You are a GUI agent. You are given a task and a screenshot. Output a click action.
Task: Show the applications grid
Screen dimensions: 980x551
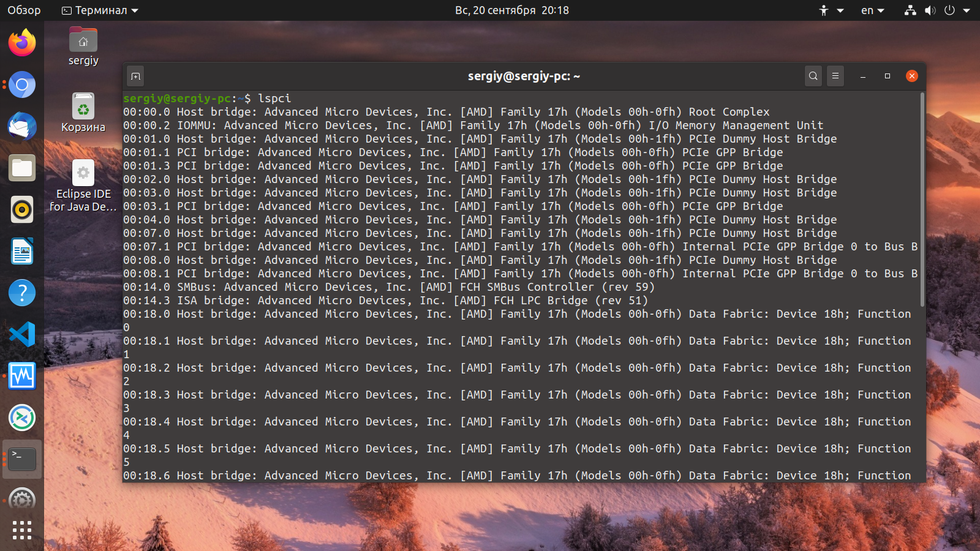coord(22,530)
